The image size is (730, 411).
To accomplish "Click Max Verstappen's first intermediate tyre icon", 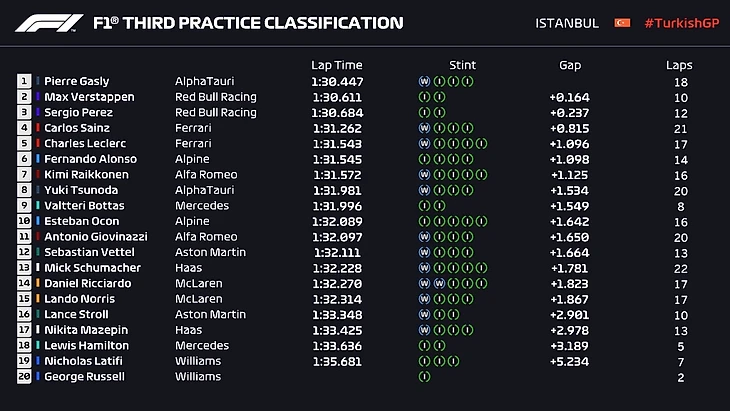I will point(425,97).
